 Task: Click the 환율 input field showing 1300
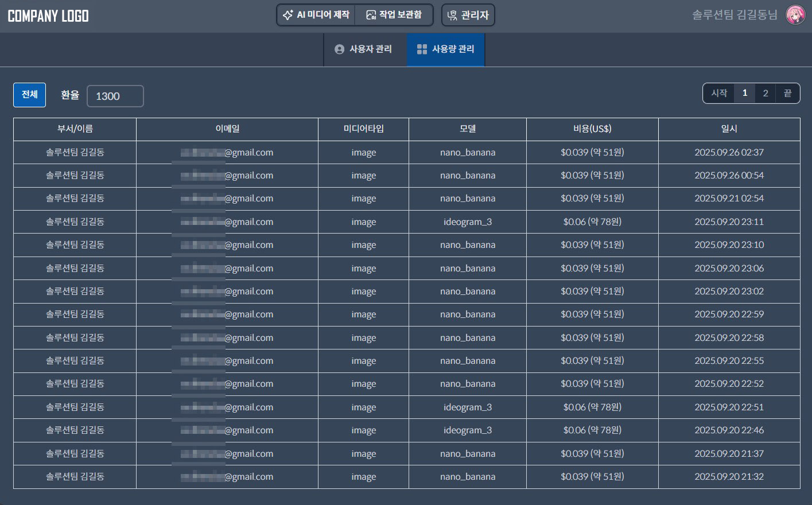coord(115,96)
